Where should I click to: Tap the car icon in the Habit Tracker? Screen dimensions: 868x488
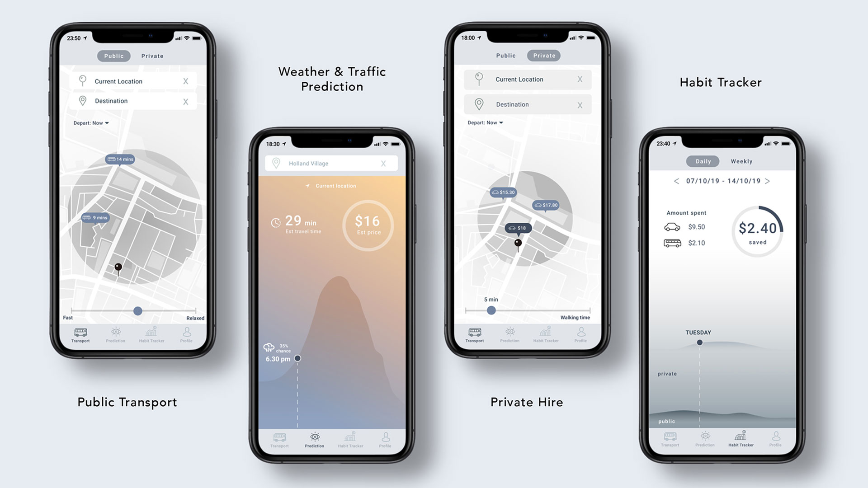point(671,227)
